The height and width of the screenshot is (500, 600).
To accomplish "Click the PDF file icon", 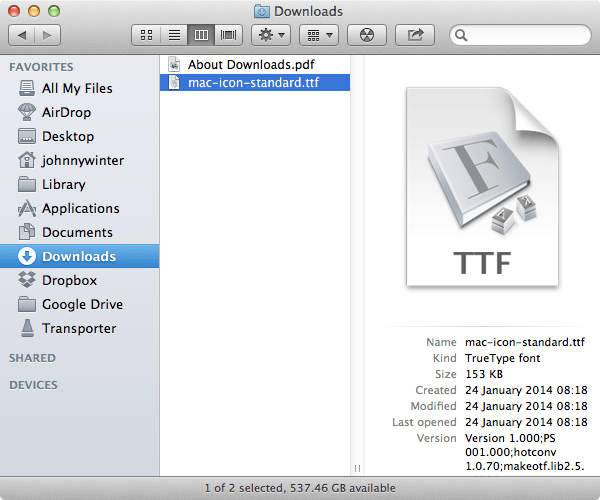I will pyautogui.click(x=174, y=64).
